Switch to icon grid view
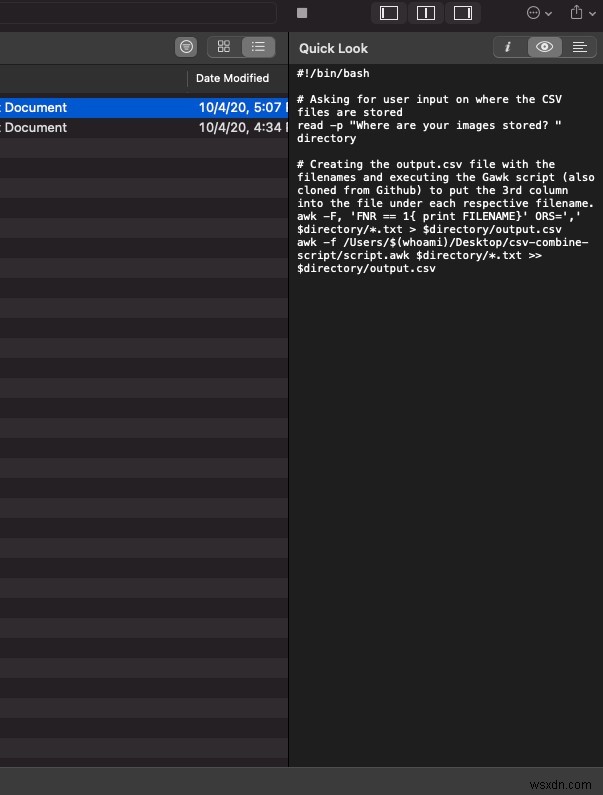The width and height of the screenshot is (603, 795). click(x=224, y=47)
